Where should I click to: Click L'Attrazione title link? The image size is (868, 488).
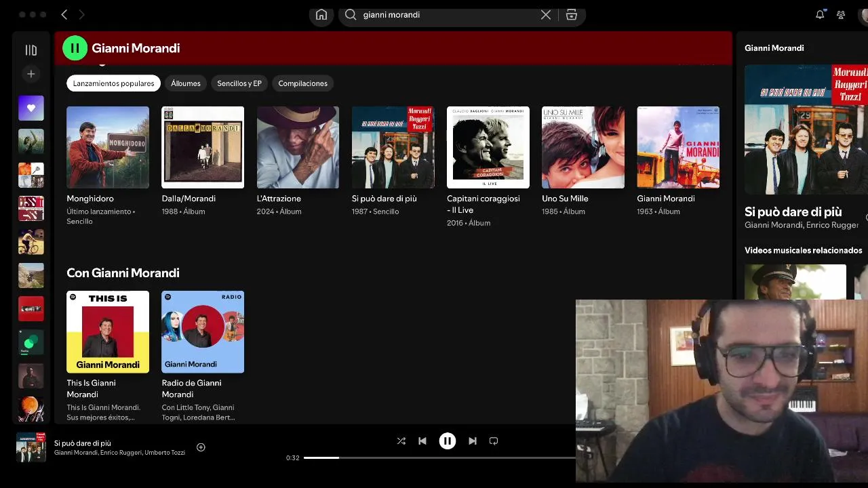[279, 199]
